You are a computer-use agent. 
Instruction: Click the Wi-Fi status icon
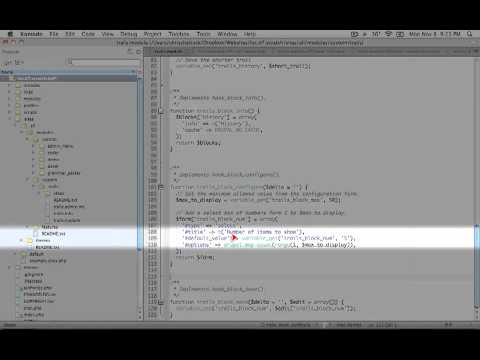coord(388,34)
